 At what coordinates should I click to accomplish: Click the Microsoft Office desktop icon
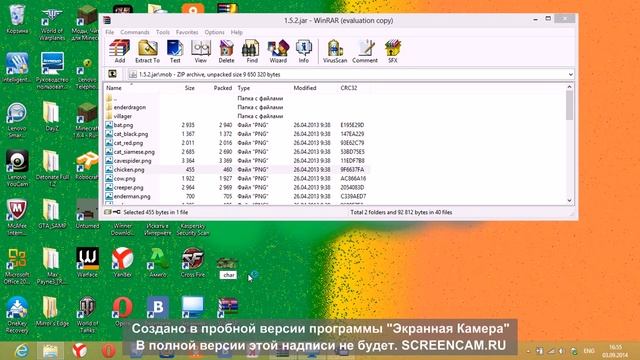click(17, 266)
